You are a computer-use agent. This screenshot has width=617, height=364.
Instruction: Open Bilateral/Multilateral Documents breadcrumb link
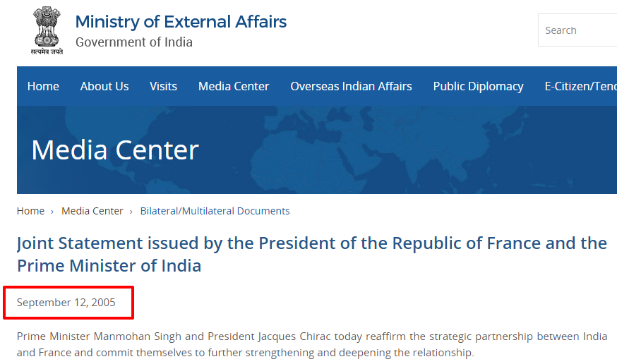tap(215, 211)
